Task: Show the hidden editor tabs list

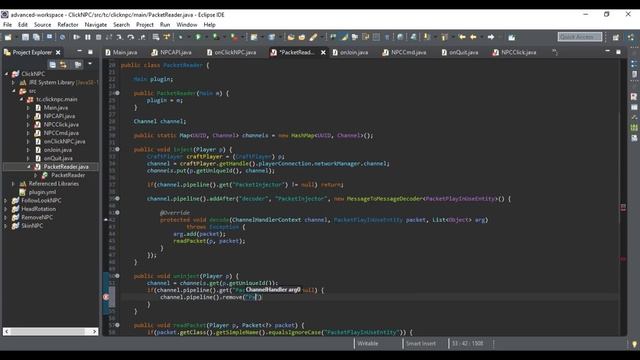Action: [x=555, y=52]
